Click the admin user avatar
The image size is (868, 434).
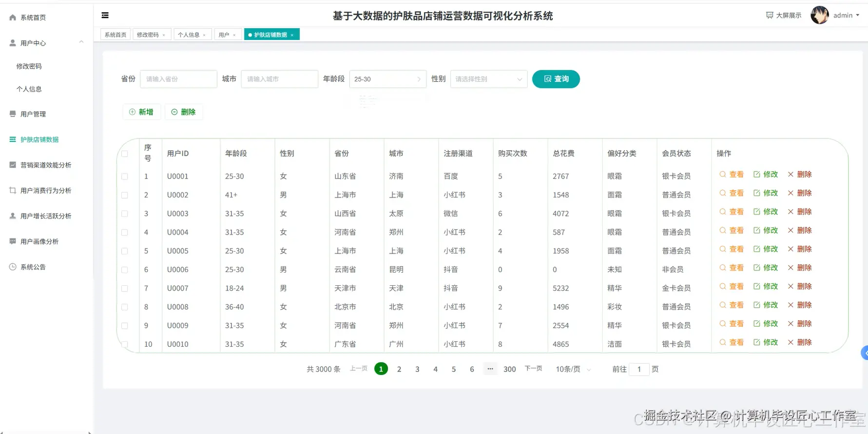(x=820, y=15)
